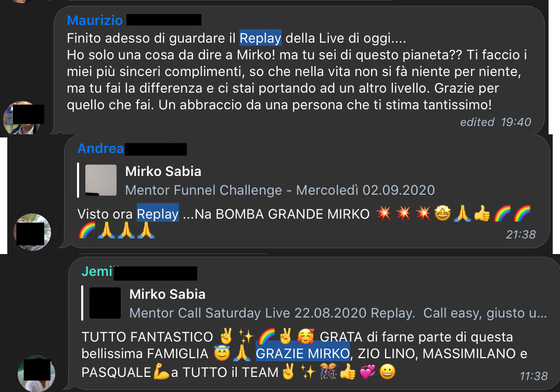Click highlighted Replay word in Maurizio's message

pos(260,38)
